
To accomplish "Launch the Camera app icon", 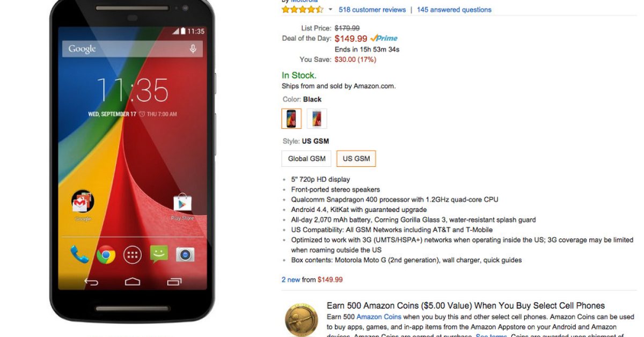I will tap(185, 254).
